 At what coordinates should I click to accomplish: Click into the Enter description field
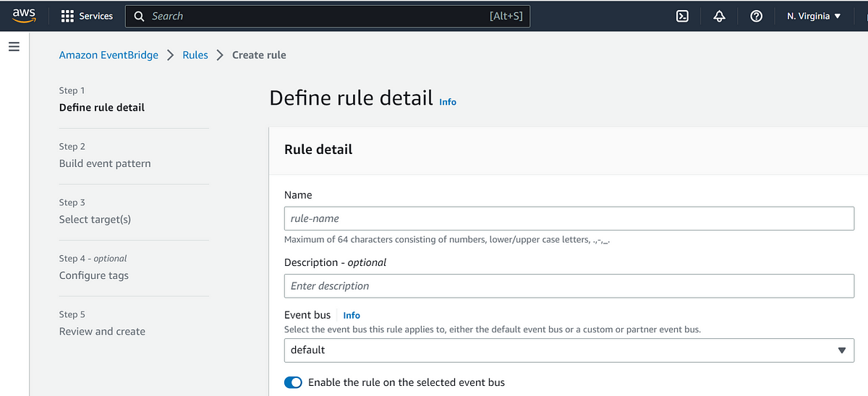(x=569, y=285)
